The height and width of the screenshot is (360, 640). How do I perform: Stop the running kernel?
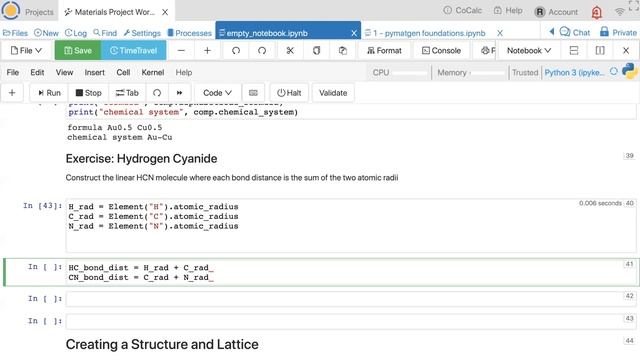(89, 93)
